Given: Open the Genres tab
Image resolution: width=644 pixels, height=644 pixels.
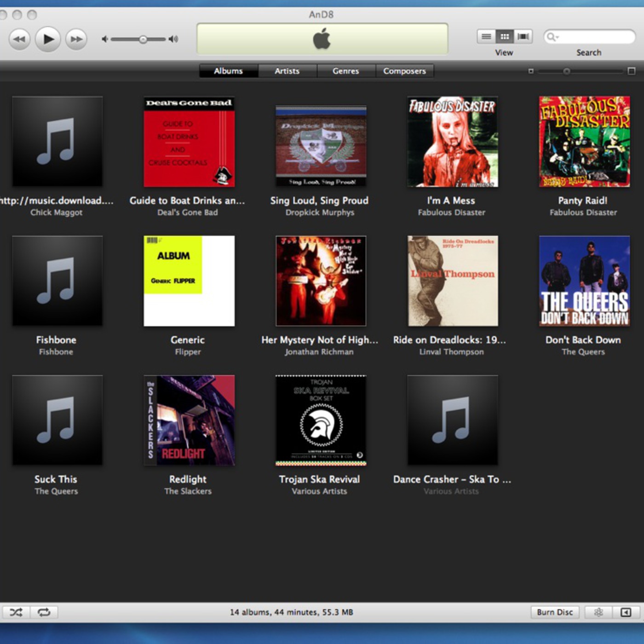Looking at the screenshot, I should [x=345, y=71].
